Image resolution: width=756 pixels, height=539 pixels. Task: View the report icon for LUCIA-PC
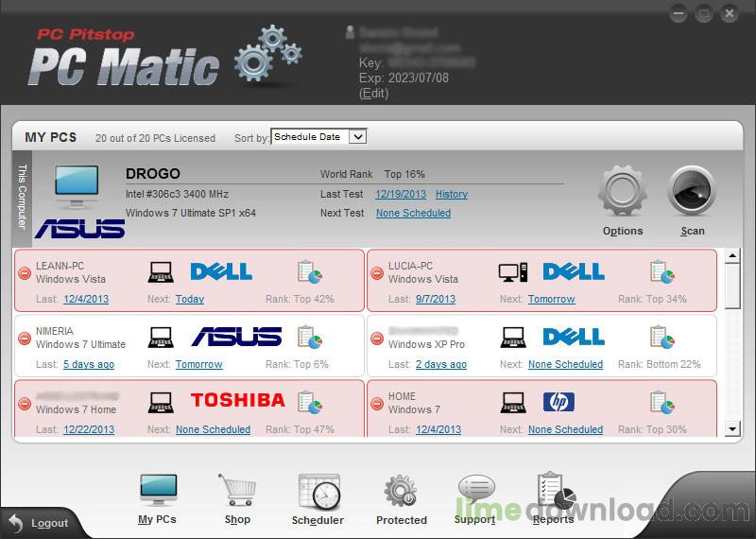coord(662,271)
